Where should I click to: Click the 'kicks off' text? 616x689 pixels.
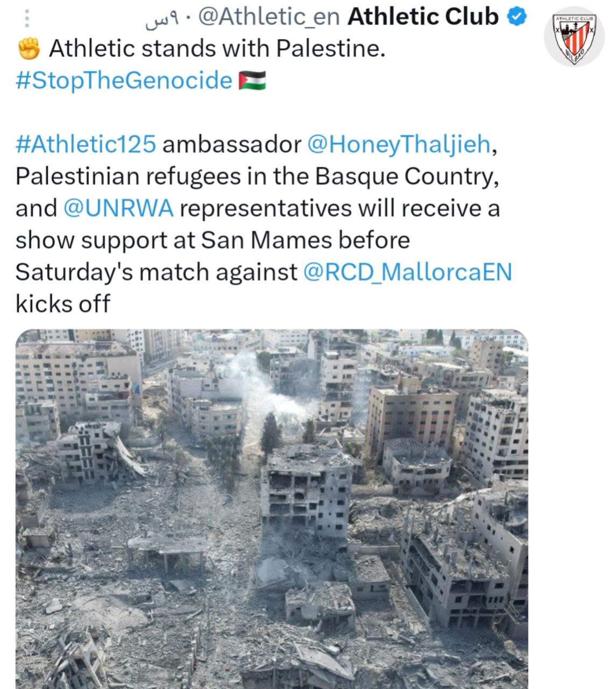tap(62, 304)
